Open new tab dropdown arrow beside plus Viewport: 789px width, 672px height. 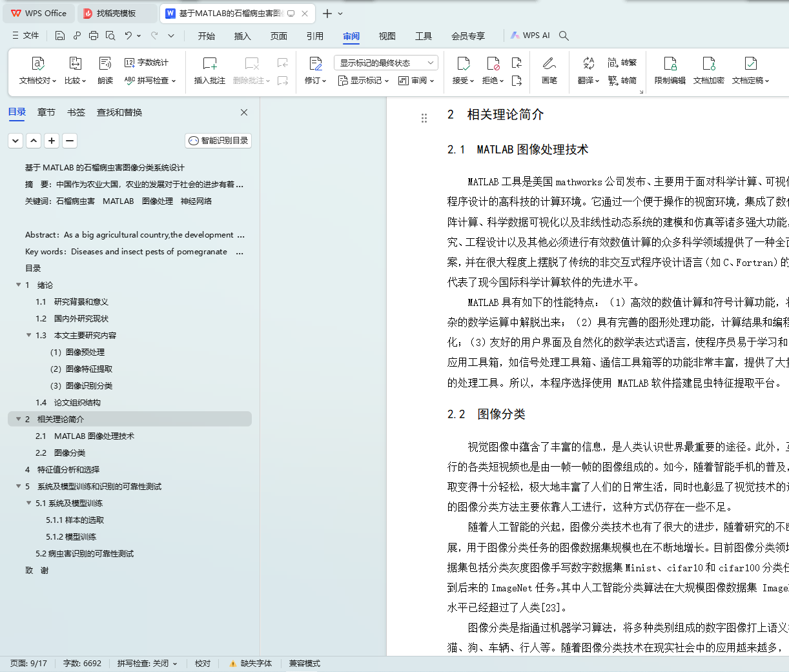(x=340, y=14)
